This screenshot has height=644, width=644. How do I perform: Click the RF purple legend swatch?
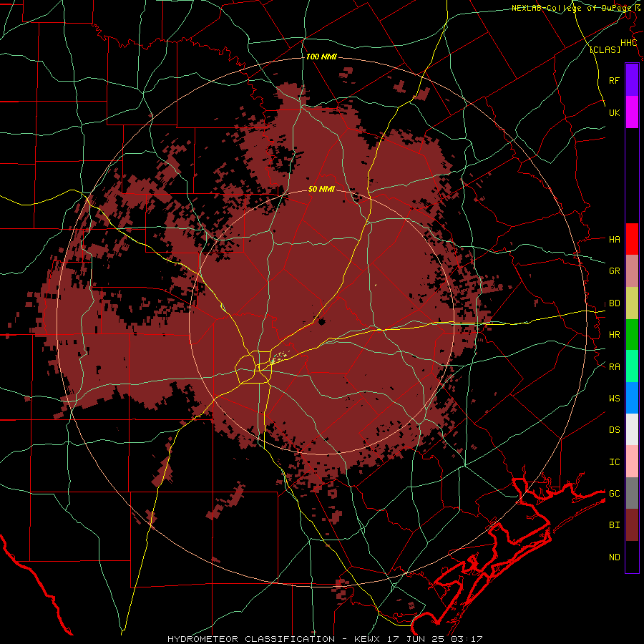pos(632,79)
